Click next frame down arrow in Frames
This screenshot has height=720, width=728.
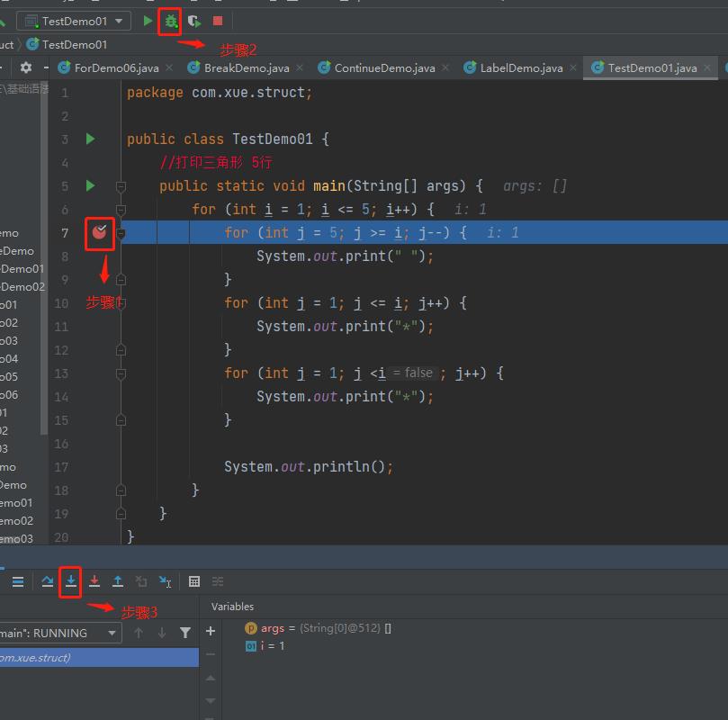tap(162, 633)
